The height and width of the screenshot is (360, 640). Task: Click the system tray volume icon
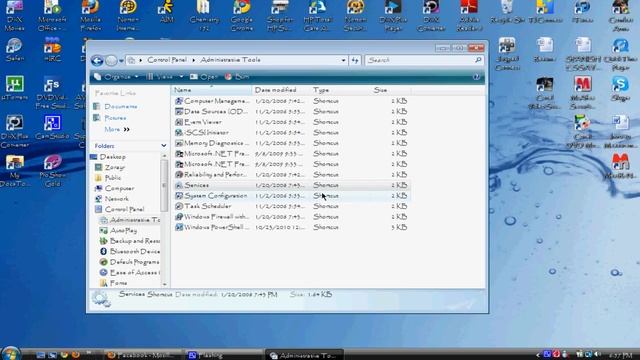click(x=598, y=354)
